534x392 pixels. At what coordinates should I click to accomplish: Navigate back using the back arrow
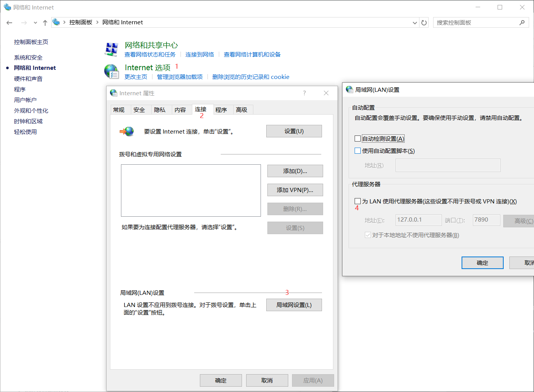coord(9,22)
